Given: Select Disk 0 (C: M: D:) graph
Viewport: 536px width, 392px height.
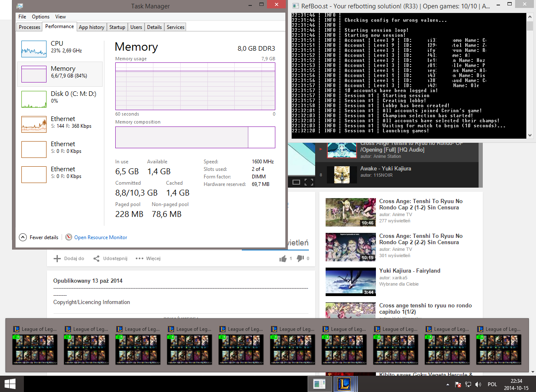Looking at the screenshot, I should [x=34, y=99].
